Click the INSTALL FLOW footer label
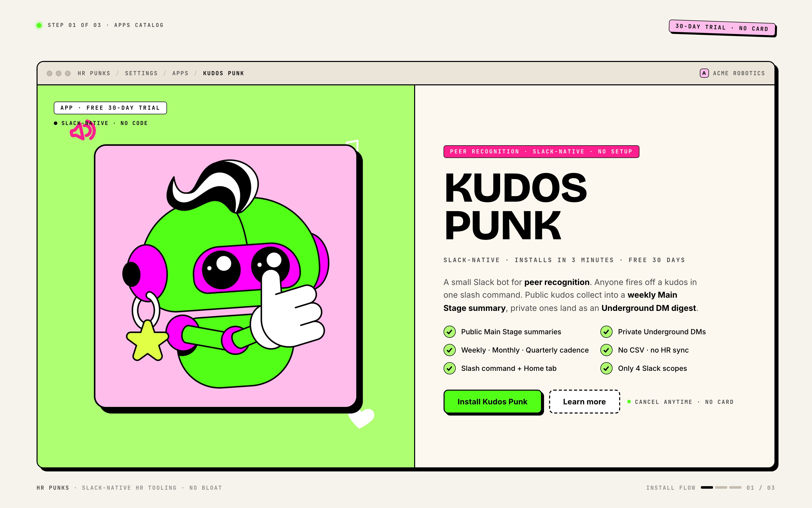The width and height of the screenshot is (812, 508). pyautogui.click(x=671, y=487)
